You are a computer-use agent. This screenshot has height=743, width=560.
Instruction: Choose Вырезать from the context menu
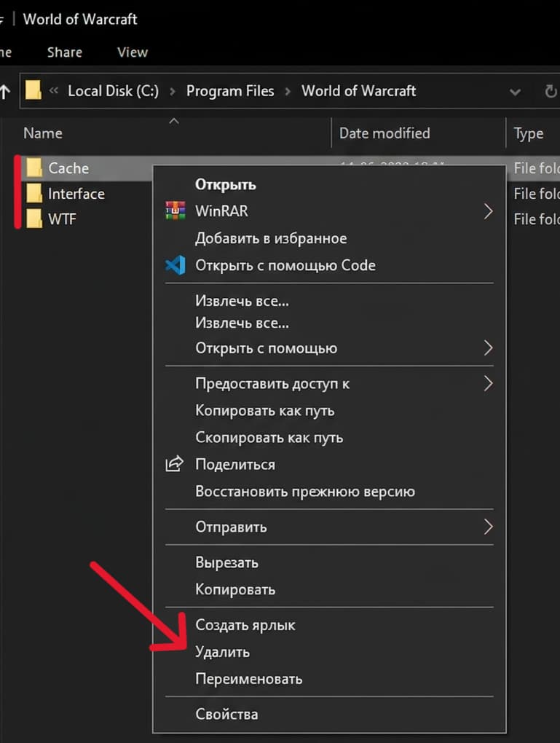226,562
